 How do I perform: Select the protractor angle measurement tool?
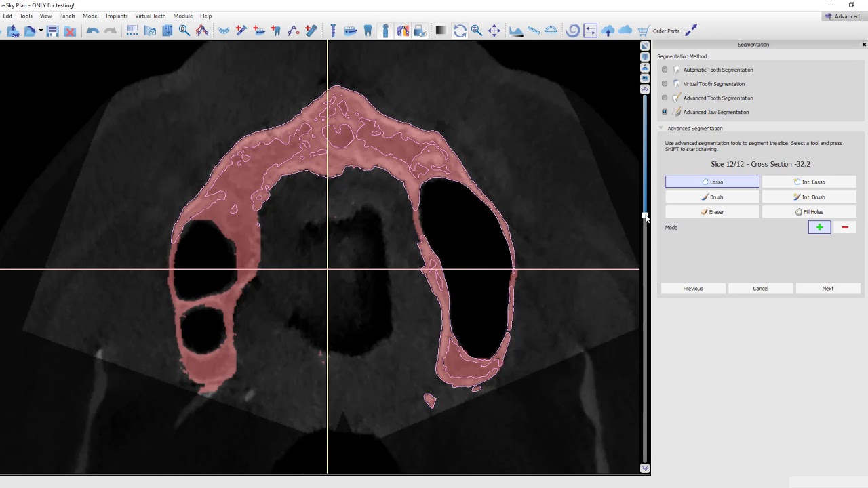[551, 30]
